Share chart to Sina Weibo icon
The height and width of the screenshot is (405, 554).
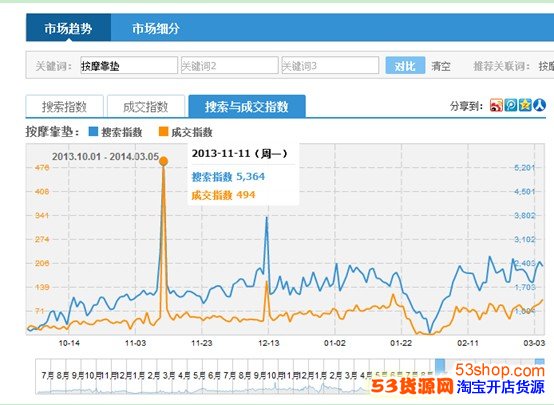[496, 105]
